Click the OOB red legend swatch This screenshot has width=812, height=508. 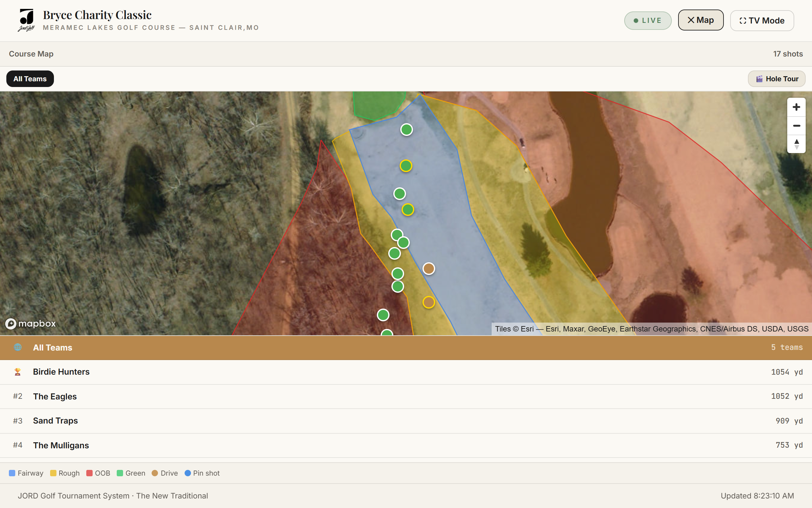click(89, 473)
